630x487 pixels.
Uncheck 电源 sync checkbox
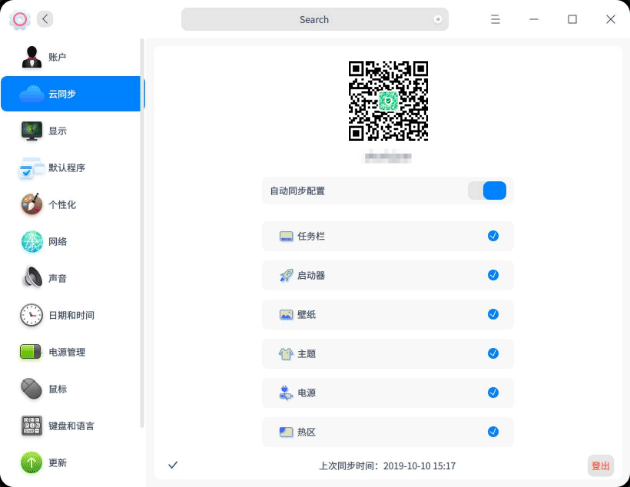click(493, 393)
